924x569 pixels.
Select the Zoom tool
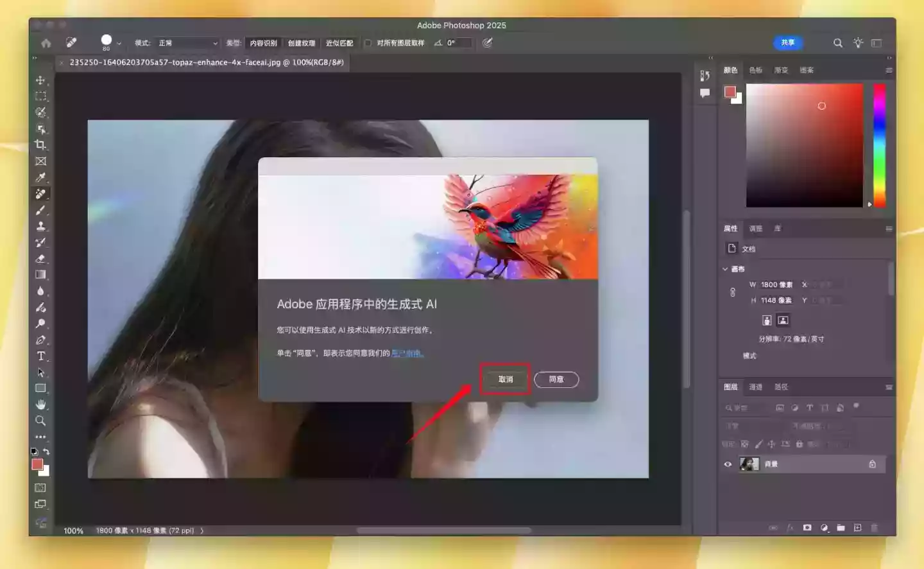coord(40,421)
